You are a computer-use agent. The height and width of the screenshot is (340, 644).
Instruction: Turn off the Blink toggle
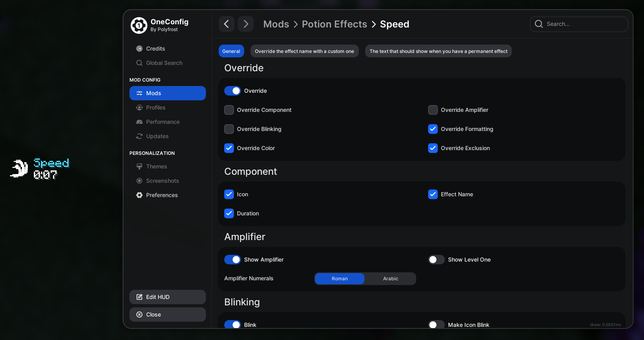[x=233, y=324]
